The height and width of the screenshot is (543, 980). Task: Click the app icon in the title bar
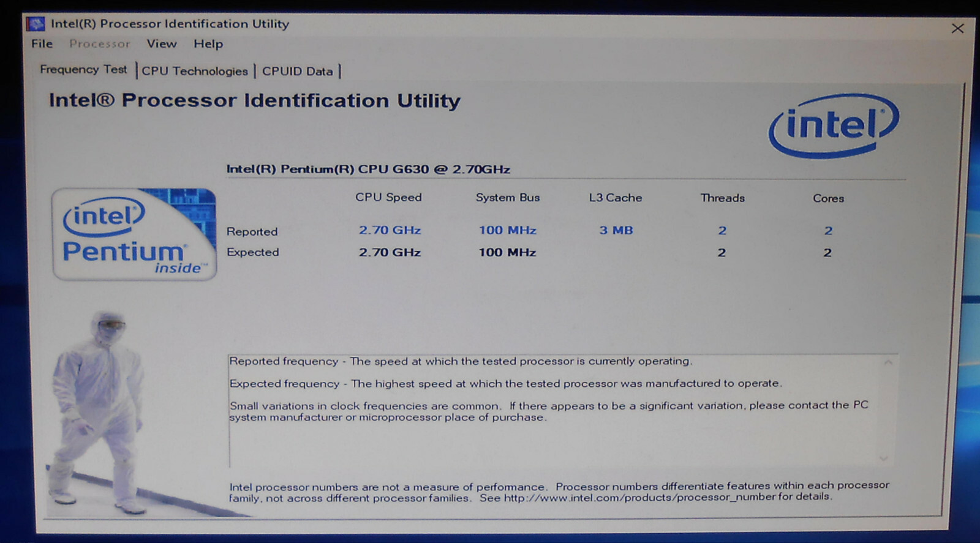(36, 24)
